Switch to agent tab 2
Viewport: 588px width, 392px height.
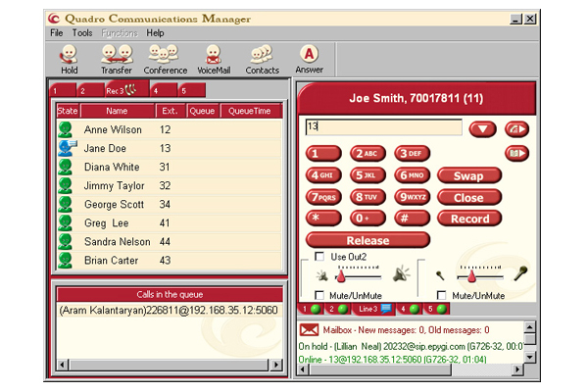[90, 90]
